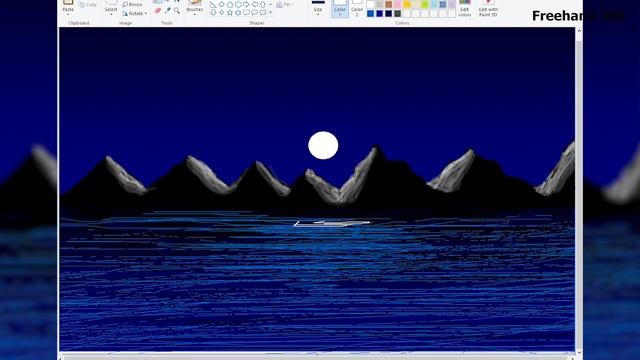The height and width of the screenshot is (360, 640).
Task: Open the shape Fill dropdown
Action: point(284,4)
